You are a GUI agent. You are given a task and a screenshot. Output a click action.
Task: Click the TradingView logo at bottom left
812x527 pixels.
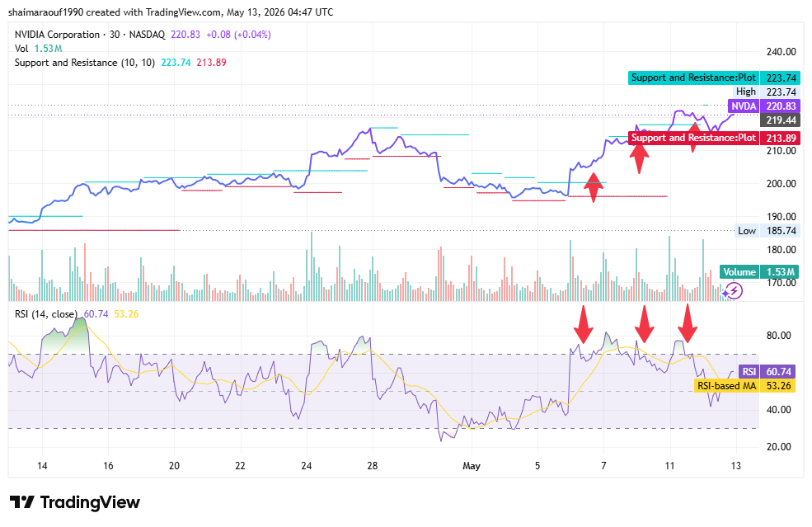pos(74,502)
